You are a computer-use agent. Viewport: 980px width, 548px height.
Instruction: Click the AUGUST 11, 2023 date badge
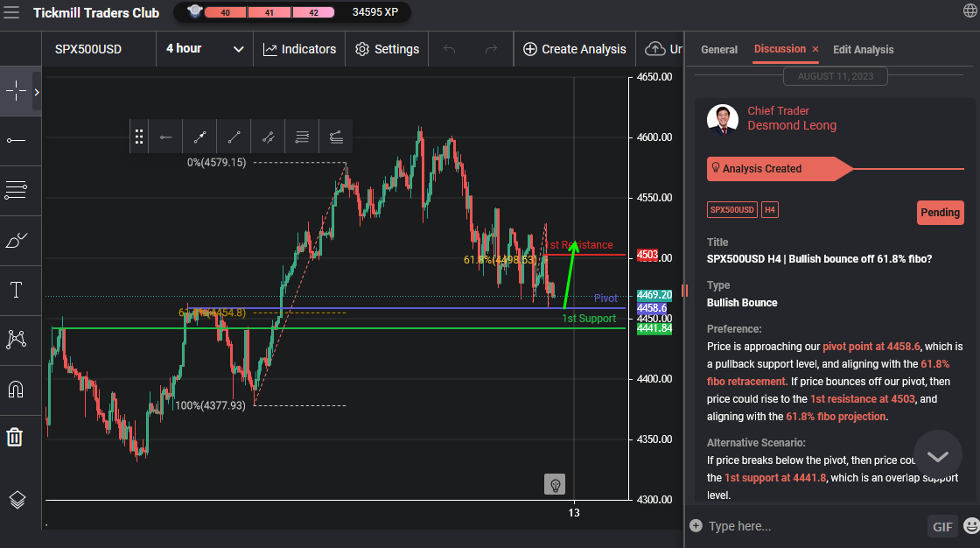pos(836,76)
